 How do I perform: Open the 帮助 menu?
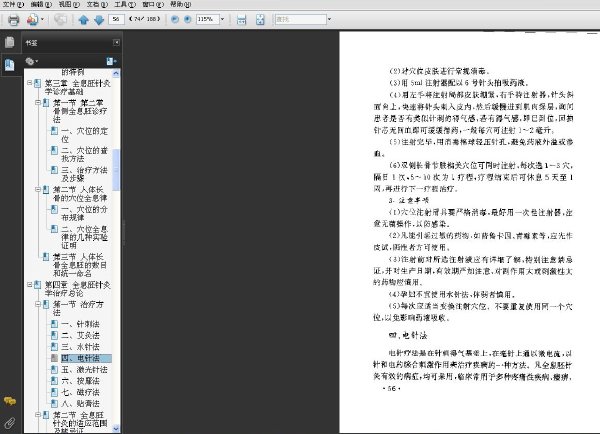click(x=180, y=4)
